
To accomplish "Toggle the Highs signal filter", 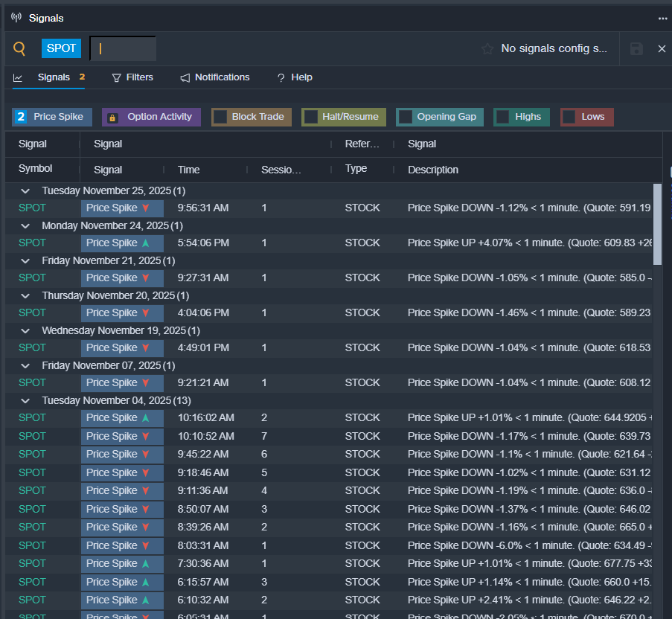I will tap(504, 117).
